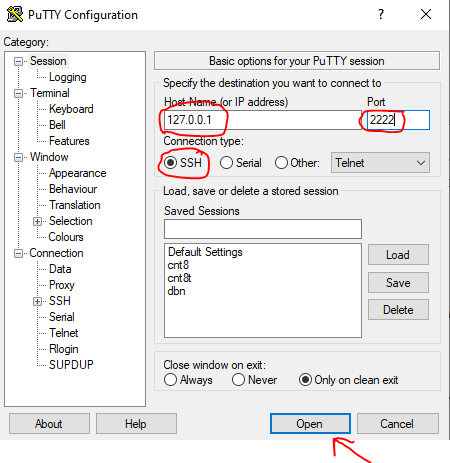The height and width of the screenshot is (463, 450).
Task: Click the Cancel button
Action: tap(398, 424)
